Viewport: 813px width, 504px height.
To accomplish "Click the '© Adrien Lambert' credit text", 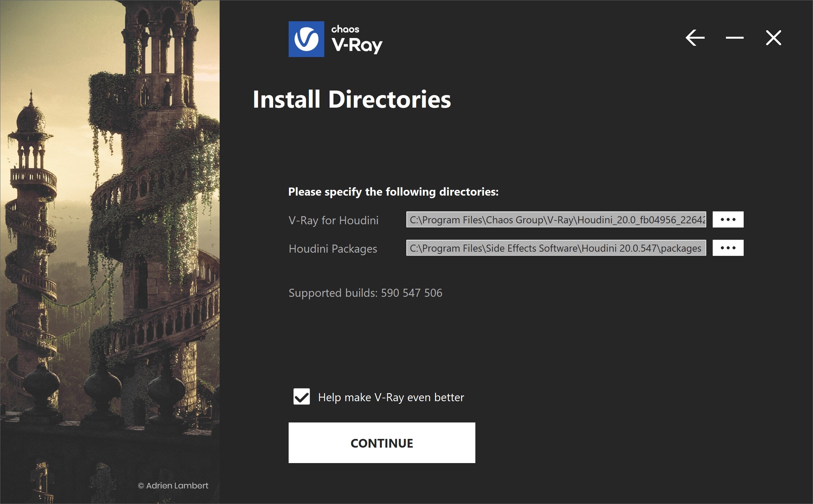I will coord(173,486).
